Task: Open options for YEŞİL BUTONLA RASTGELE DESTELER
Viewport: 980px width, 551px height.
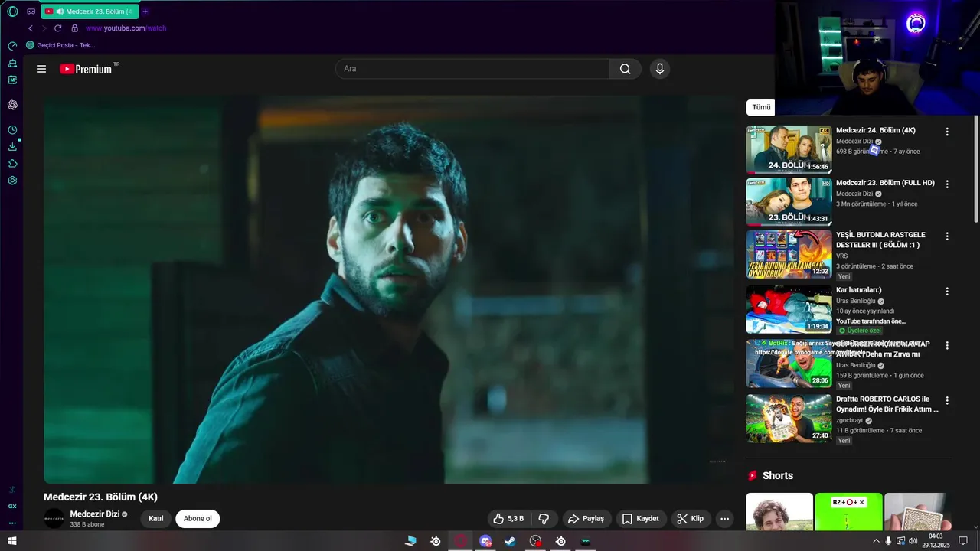Action: click(947, 236)
